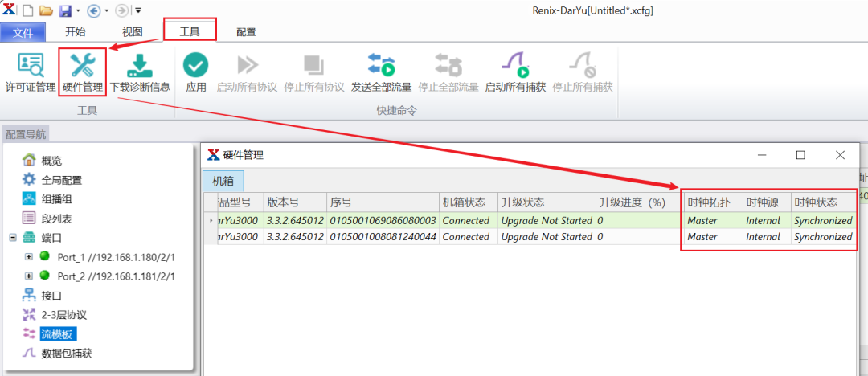This screenshot has width=868, height=376.
Task: Open the 文件 file menu
Action: (x=23, y=32)
